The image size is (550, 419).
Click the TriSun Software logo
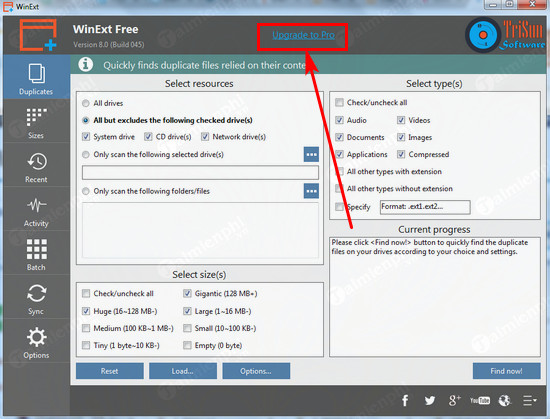click(505, 35)
